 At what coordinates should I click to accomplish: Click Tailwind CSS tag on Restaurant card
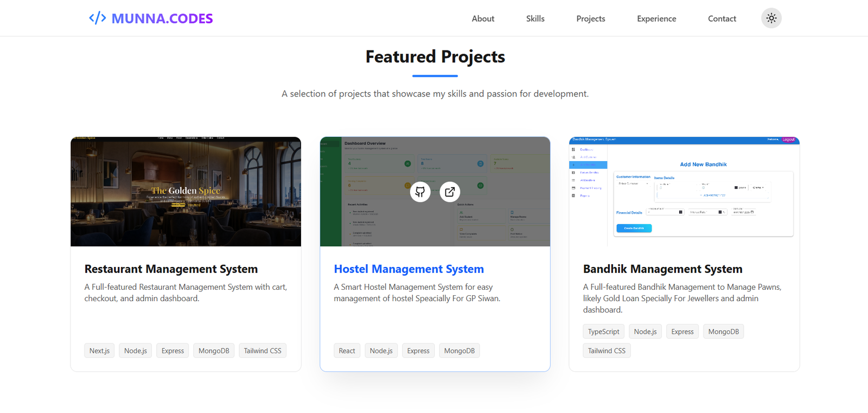263,351
